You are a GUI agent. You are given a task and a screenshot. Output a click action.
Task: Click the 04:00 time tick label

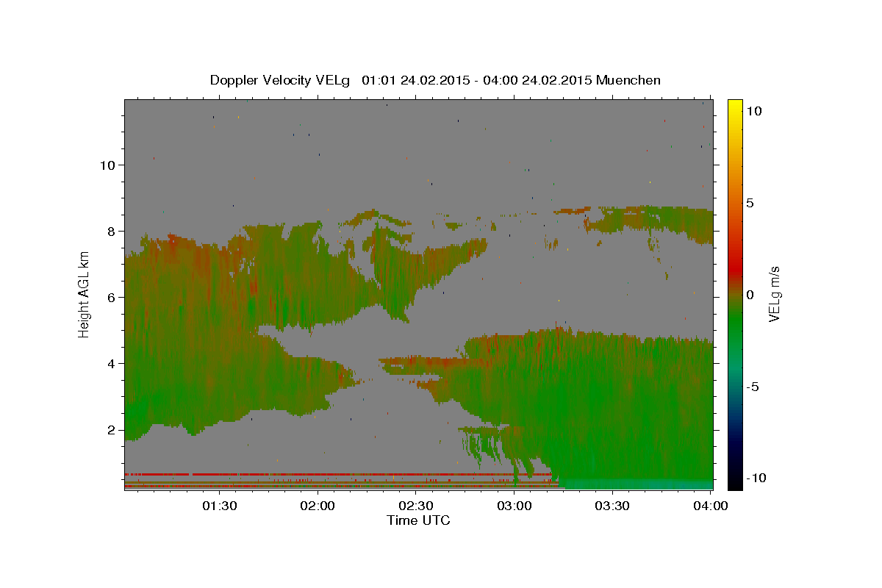711,506
